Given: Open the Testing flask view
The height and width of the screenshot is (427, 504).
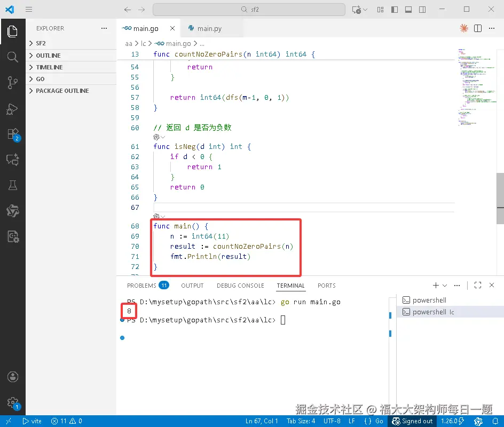Looking at the screenshot, I should (12, 185).
